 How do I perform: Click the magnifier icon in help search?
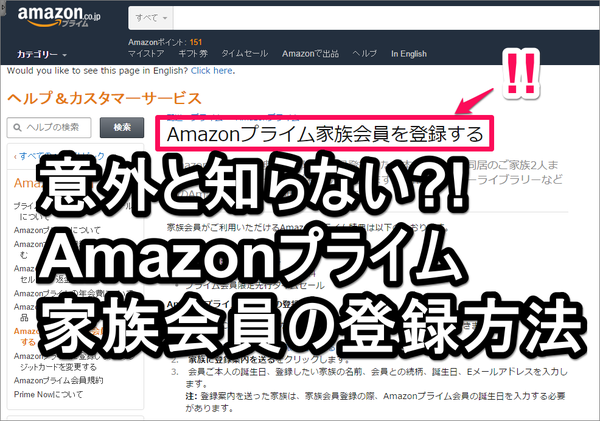(x=17, y=127)
